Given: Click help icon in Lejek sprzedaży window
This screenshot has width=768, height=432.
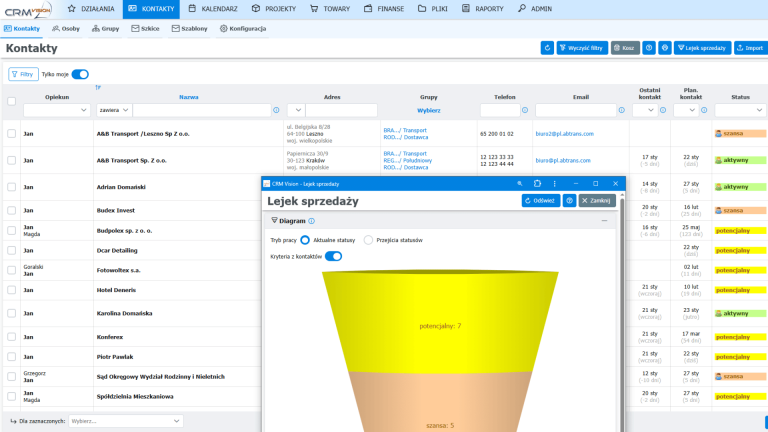Looking at the screenshot, I should 569,200.
